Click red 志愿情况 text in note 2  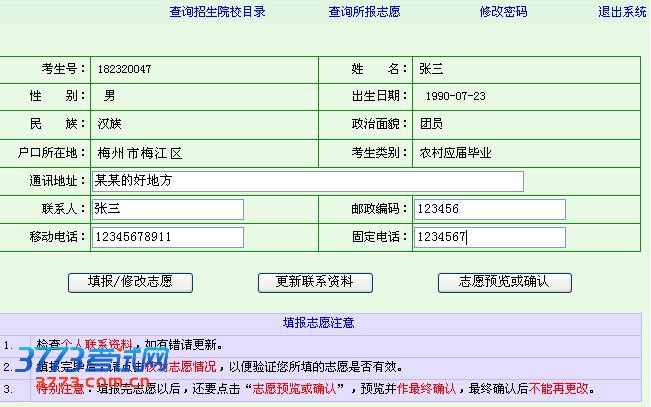(x=195, y=366)
